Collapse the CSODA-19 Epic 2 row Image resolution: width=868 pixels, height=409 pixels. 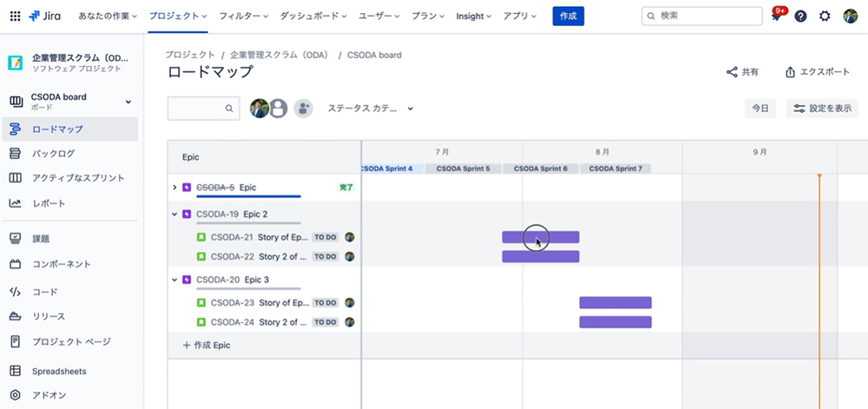click(174, 214)
